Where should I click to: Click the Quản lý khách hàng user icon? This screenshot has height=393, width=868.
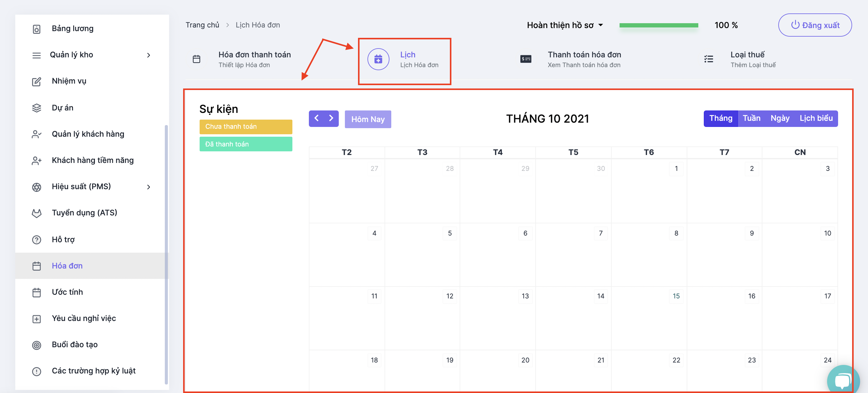pos(36,134)
